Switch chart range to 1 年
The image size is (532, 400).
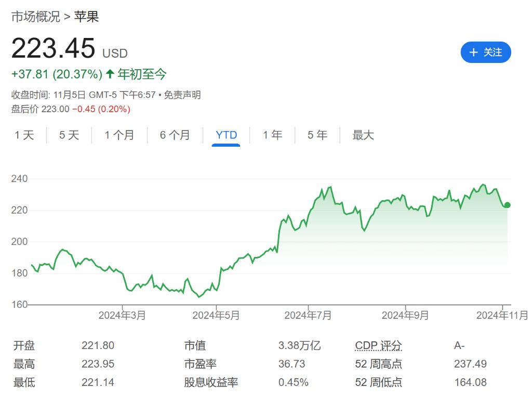click(x=272, y=135)
